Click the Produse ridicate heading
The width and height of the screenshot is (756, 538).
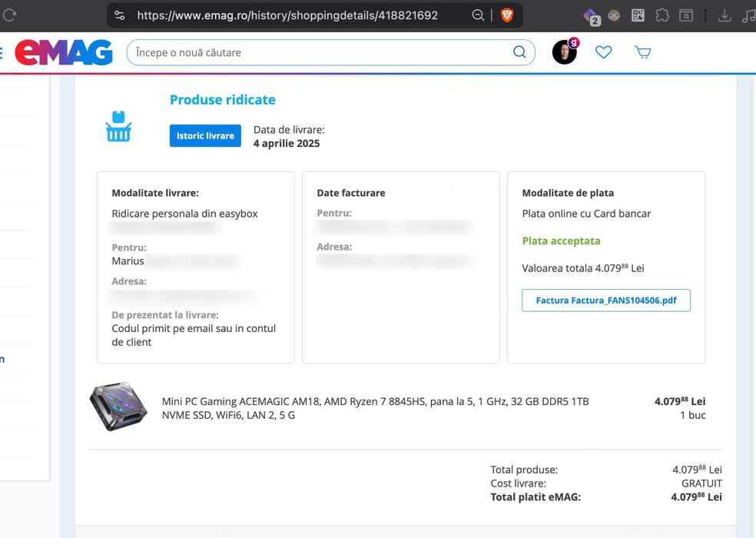222,100
